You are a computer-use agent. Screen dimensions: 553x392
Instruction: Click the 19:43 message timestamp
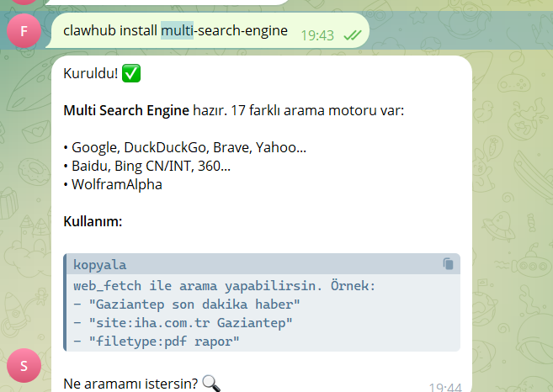click(317, 34)
